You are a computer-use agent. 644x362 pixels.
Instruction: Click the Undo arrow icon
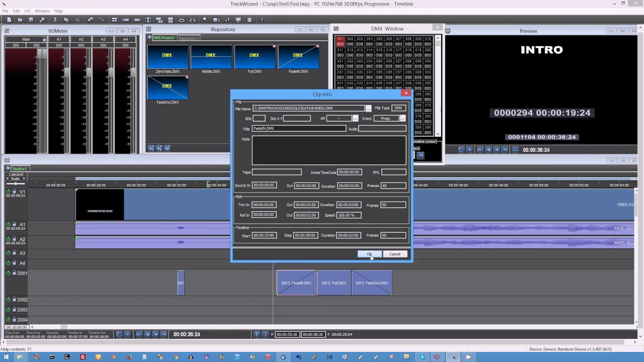point(91,20)
